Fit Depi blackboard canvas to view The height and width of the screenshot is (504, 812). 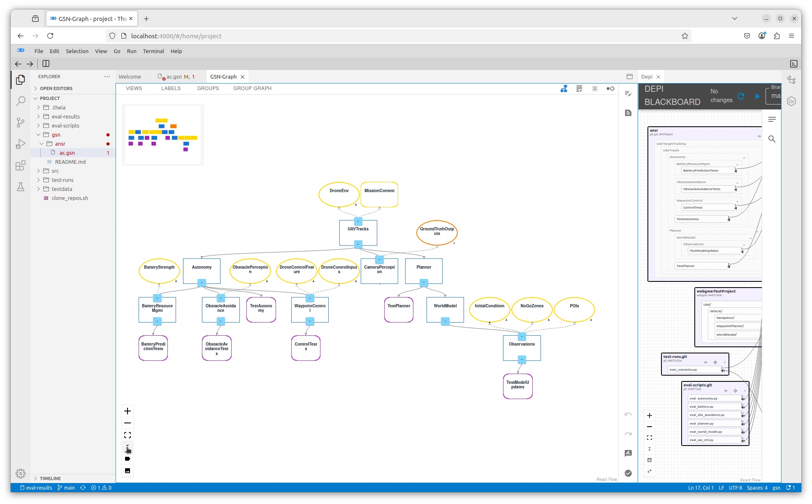click(650, 438)
